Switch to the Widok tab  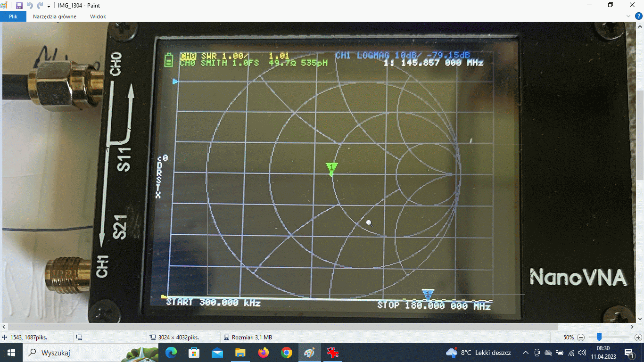click(x=98, y=16)
